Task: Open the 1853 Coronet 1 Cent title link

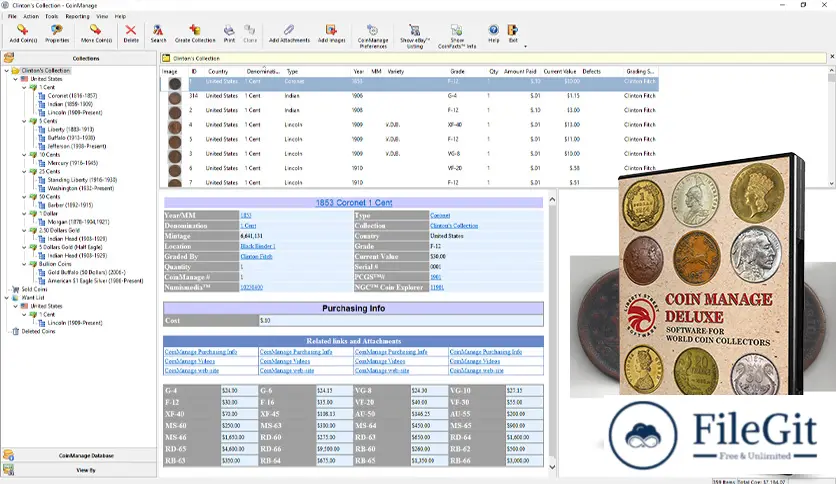Action: click(x=353, y=203)
